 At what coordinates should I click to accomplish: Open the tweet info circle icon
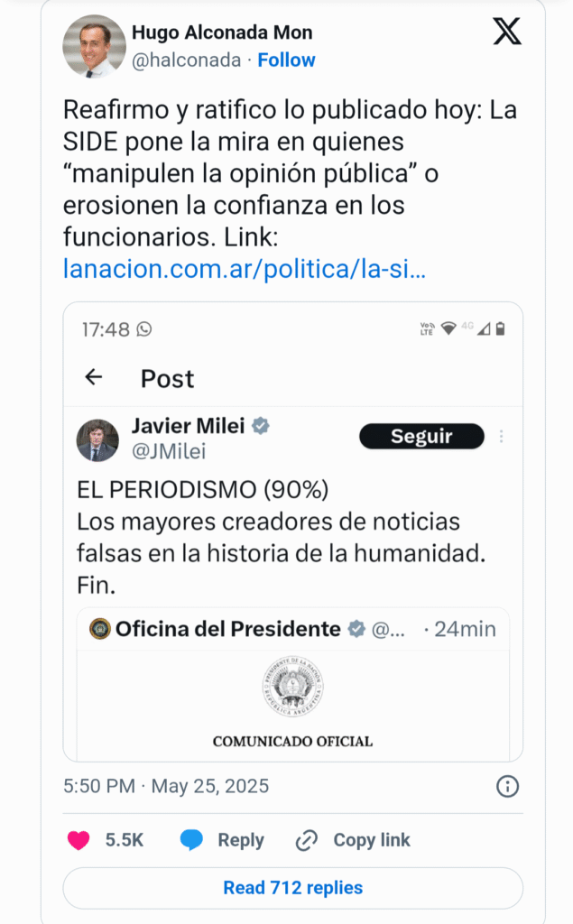coord(507,786)
